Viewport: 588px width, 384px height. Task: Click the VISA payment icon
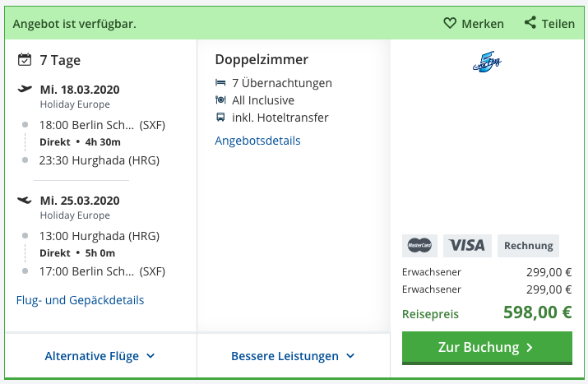[467, 246]
